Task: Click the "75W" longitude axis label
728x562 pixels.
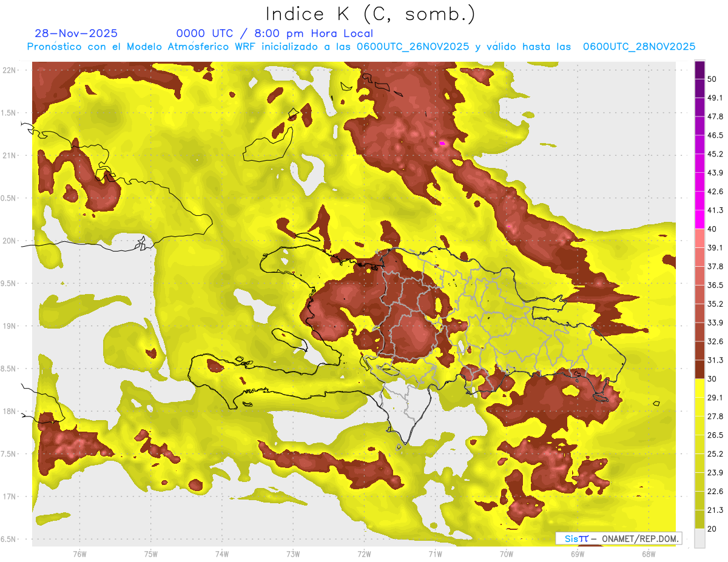Action: pos(151,554)
